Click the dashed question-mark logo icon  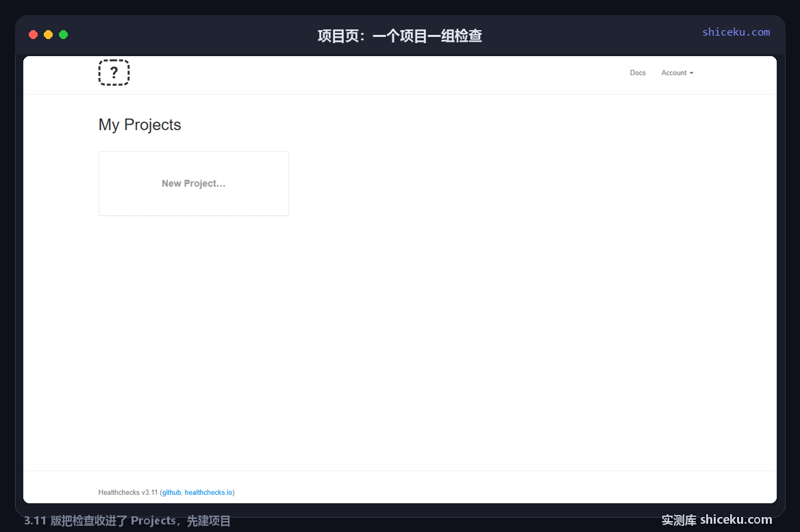click(114, 73)
